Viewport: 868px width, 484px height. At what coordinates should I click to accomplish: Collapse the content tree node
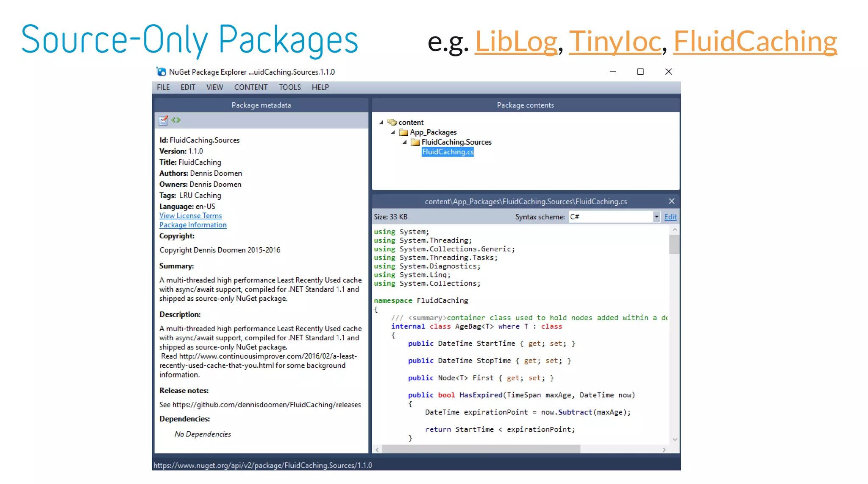coord(381,122)
